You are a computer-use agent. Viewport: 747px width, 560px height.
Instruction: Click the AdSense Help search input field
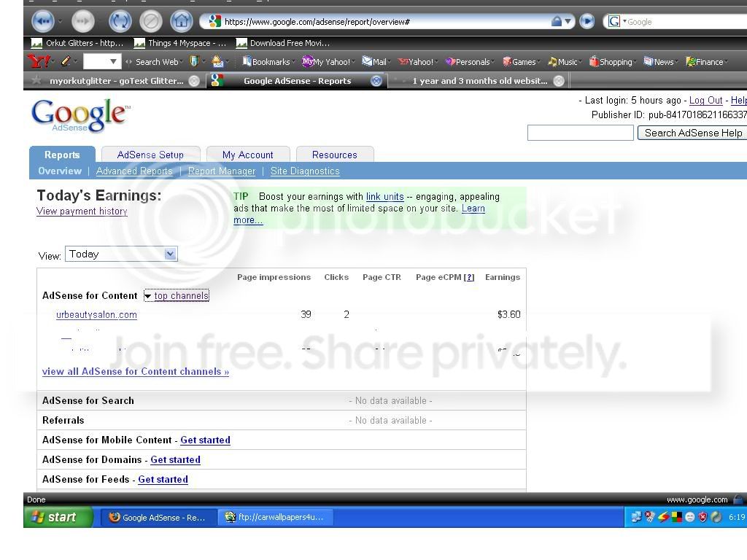click(x=580, y=133)
